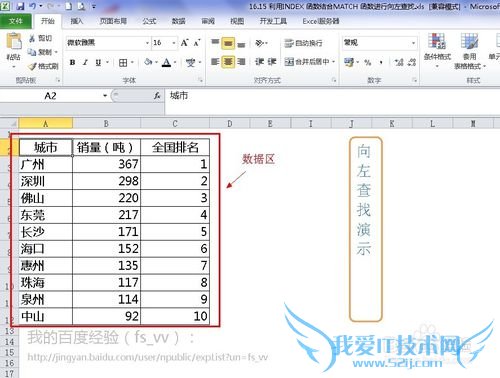Toggle Italic formatting
Viewport: 500px width, 378px height.
point(85,62)
